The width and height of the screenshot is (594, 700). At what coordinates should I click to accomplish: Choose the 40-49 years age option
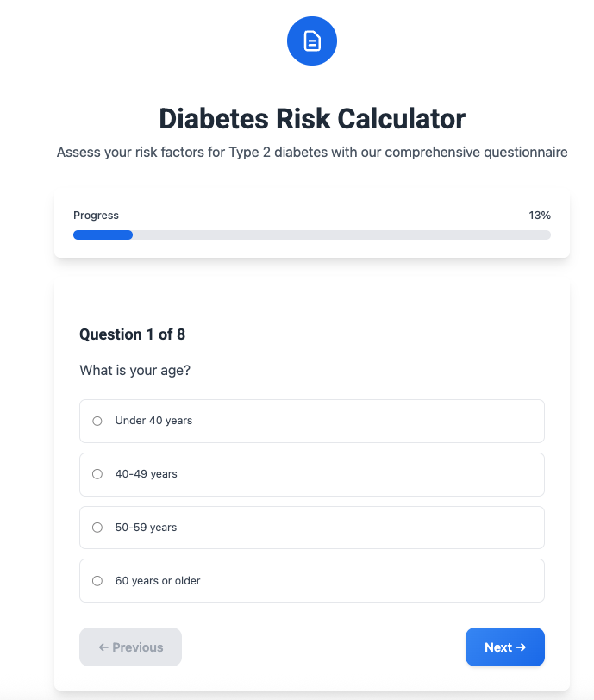coord(97,474)
